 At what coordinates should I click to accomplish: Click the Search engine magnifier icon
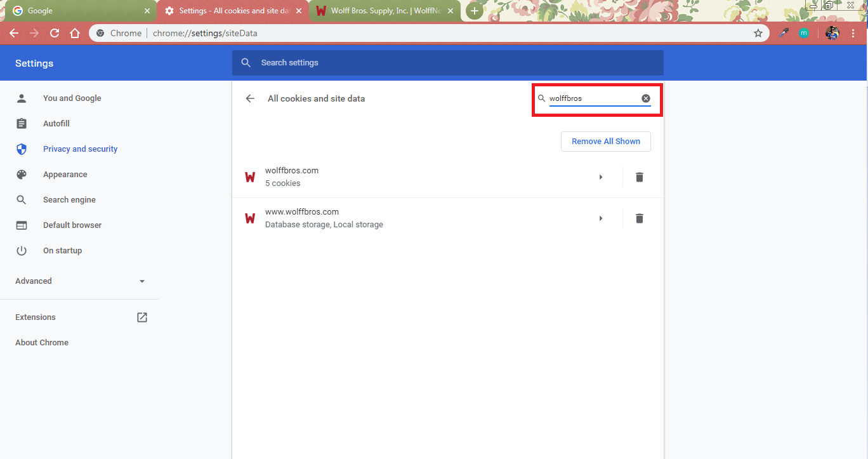(x=22, y=200)
